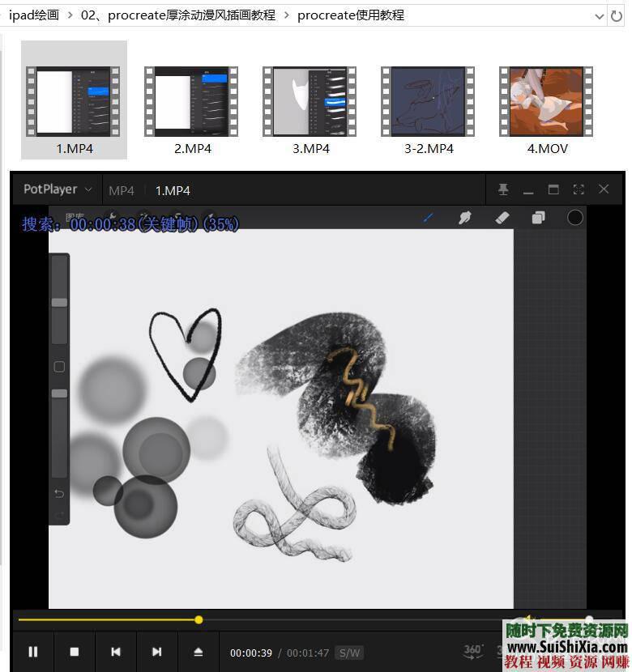Open the Procreate layers panel icon
Screen dimensions: 632x672
pyautogui.click(x=539, y=218)
